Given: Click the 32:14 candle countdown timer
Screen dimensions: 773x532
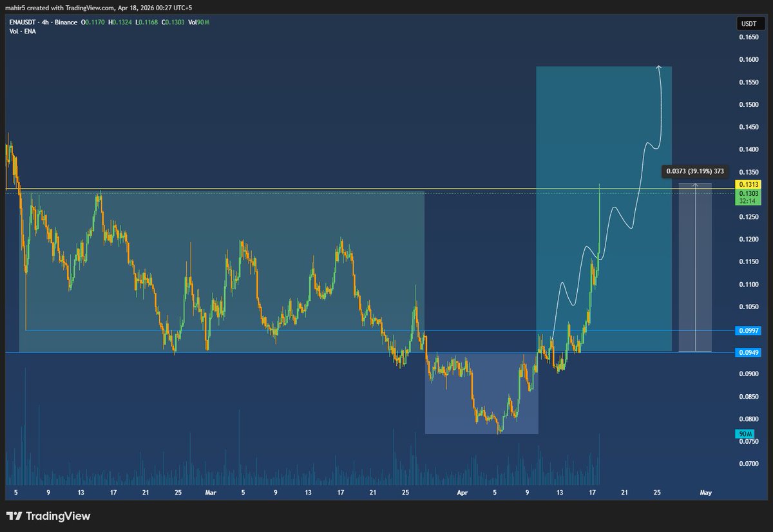Looking at the screenshot, I should (749, 200).
